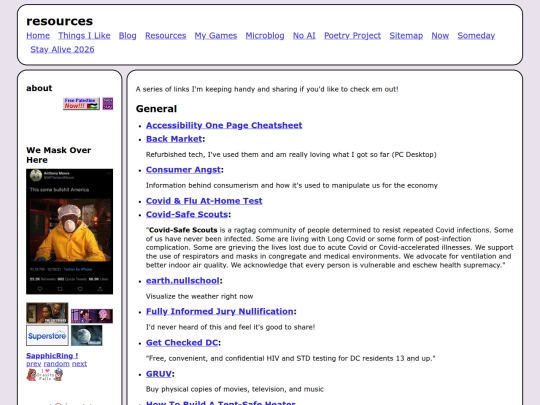Click text 'Visualize the weather right now'

coord(199,296)
